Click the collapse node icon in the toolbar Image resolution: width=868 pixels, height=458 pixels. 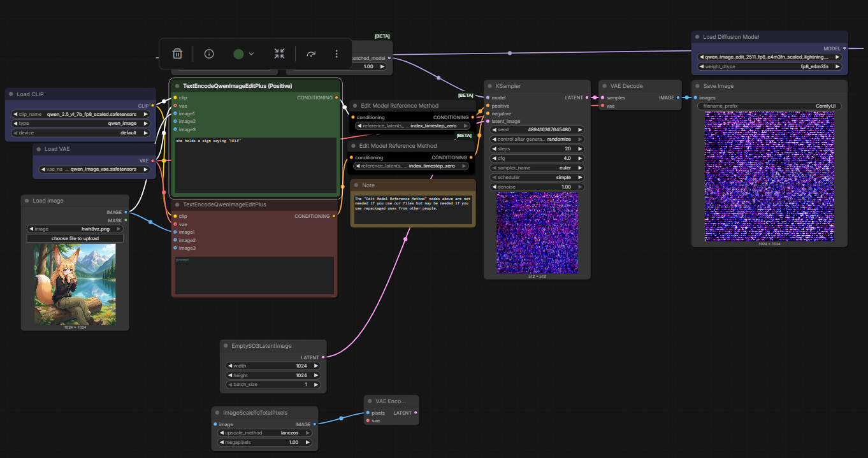click(279, 54)
